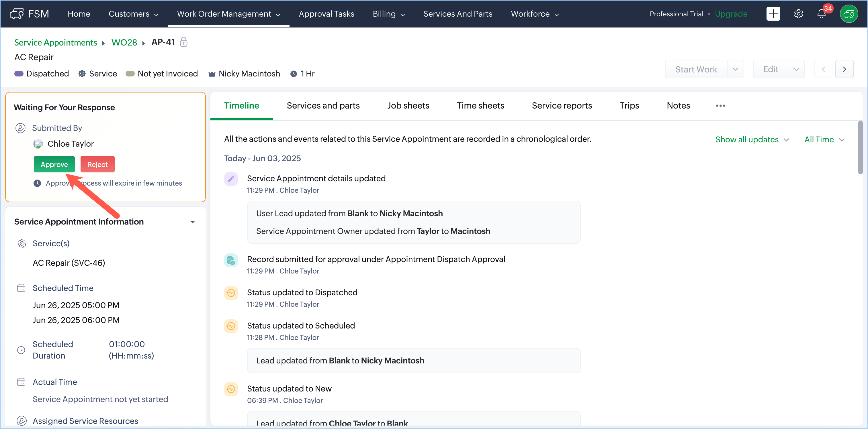868x429 pixels.
Task: Click the pencil icon on updated event
Action: (231, 179)
